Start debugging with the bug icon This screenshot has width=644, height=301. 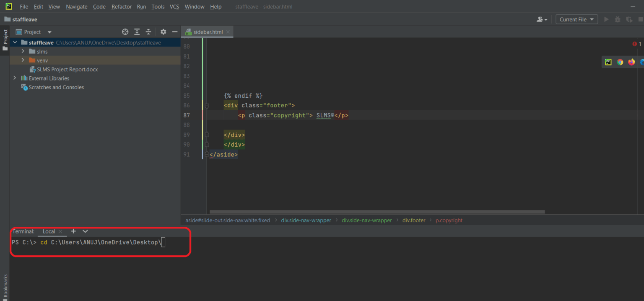[x=617, y=19]
